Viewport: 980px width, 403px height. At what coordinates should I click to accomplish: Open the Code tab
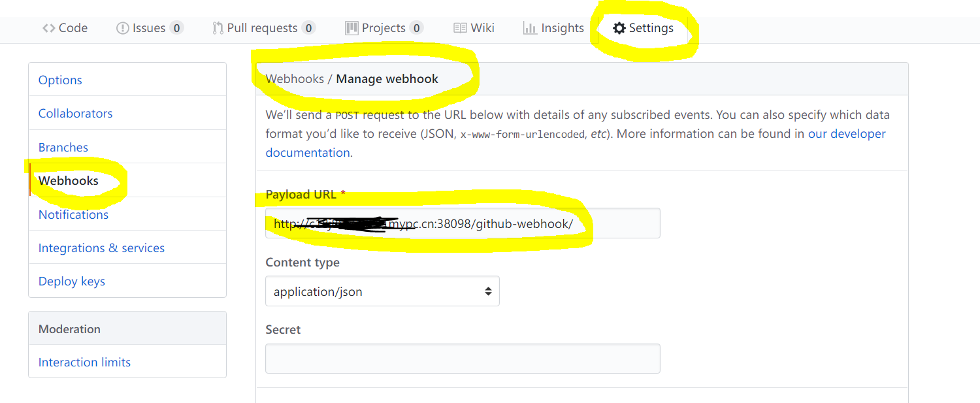pos(65,28)
